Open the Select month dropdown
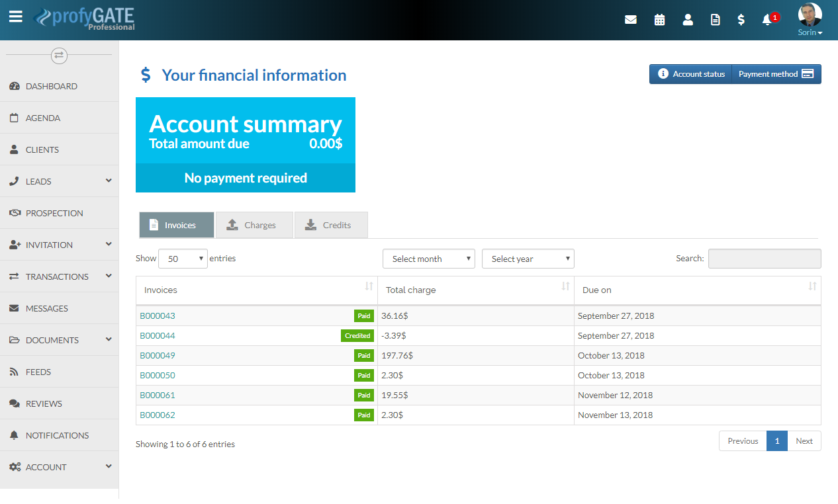Image resolution: width=838 pixels, height=504 pixels. click(x=428, y=258)
